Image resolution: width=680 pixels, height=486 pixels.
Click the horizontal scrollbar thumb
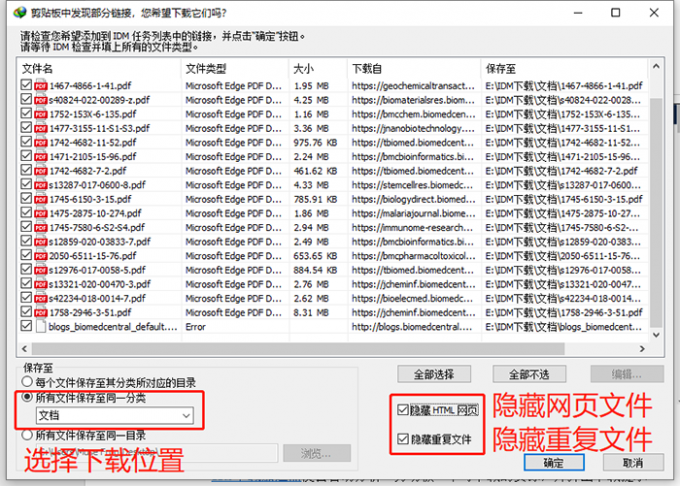point(298,348)
